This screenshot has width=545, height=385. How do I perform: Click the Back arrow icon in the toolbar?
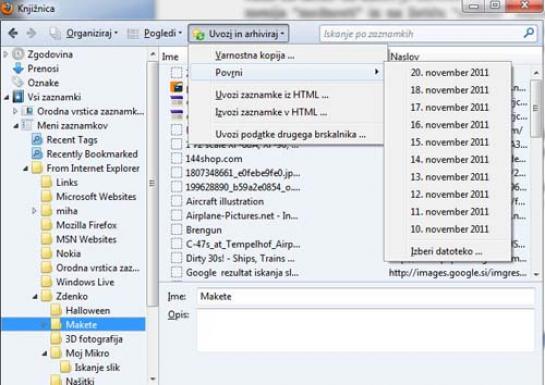13,33
